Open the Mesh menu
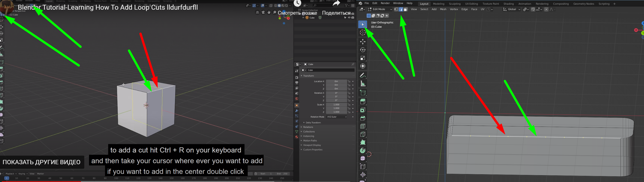This screenshot has width=644, height=182. [443, 9]
